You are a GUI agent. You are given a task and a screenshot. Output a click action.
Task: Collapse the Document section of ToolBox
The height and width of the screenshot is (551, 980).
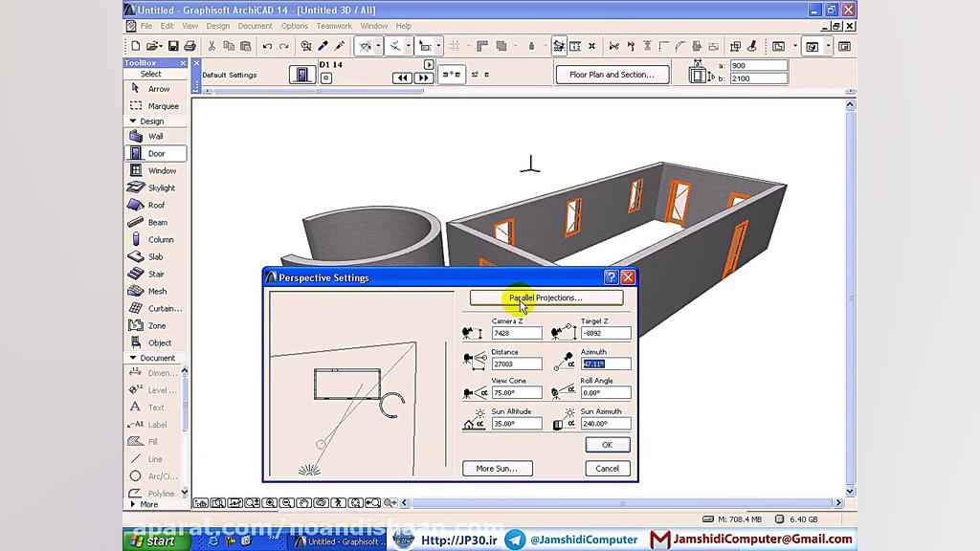132,358
